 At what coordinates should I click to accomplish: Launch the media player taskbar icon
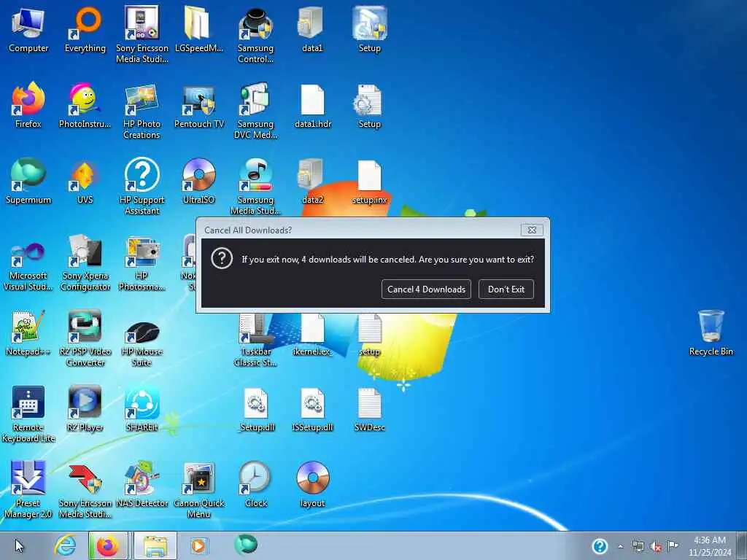click(198, 545)
